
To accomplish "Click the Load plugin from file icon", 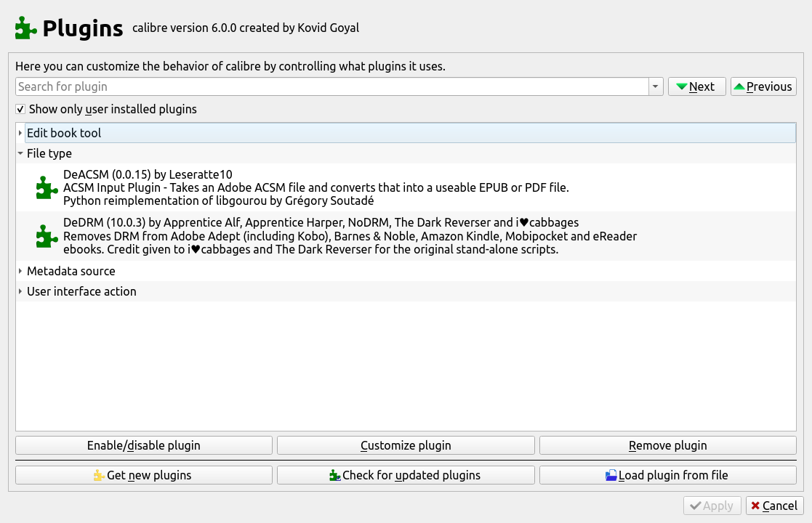I will pyautogui.click(x=611, y=476).
